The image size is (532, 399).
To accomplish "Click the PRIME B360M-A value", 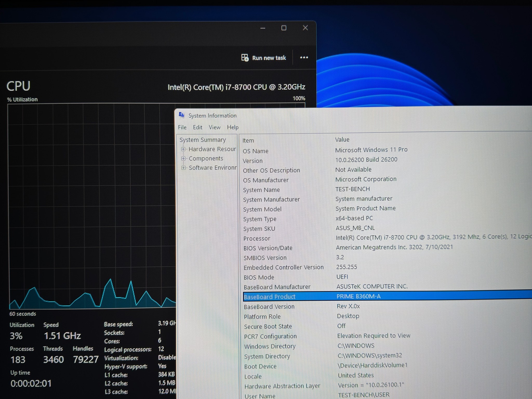I will (x=358, y=296).
